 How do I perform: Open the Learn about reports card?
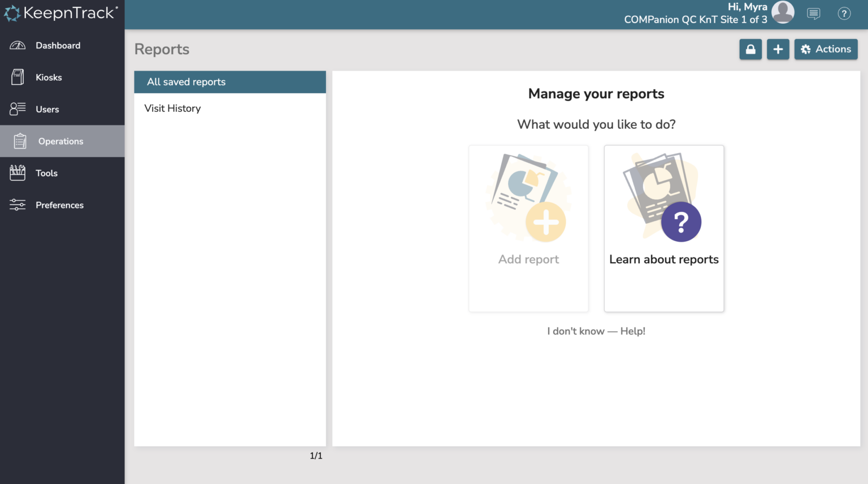point(663,228)
